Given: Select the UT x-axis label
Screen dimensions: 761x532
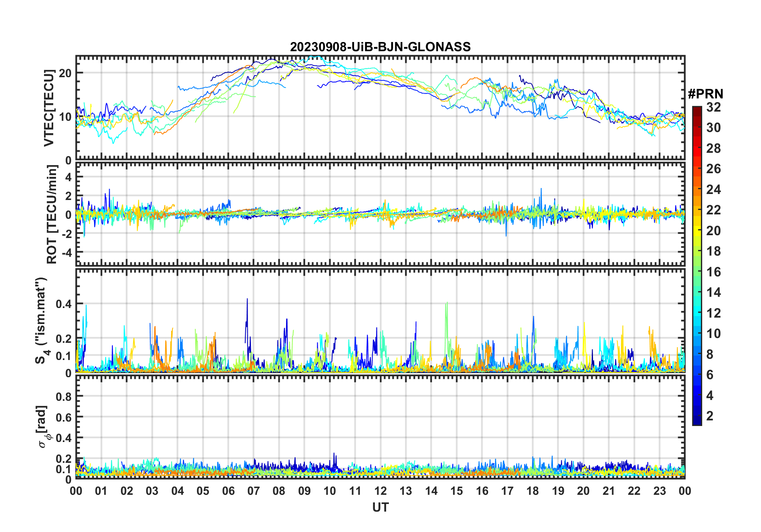Looking at the screenshot, I should (x=380, y=507).
